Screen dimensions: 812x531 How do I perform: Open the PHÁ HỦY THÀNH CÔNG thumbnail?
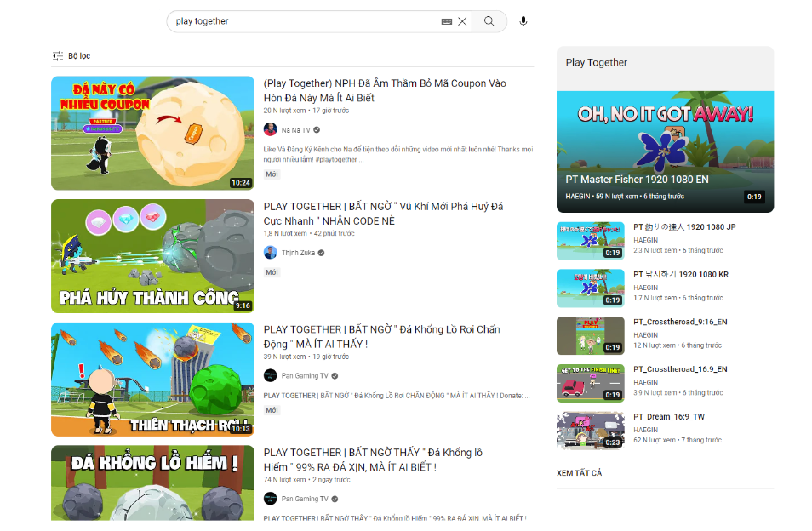152,256
